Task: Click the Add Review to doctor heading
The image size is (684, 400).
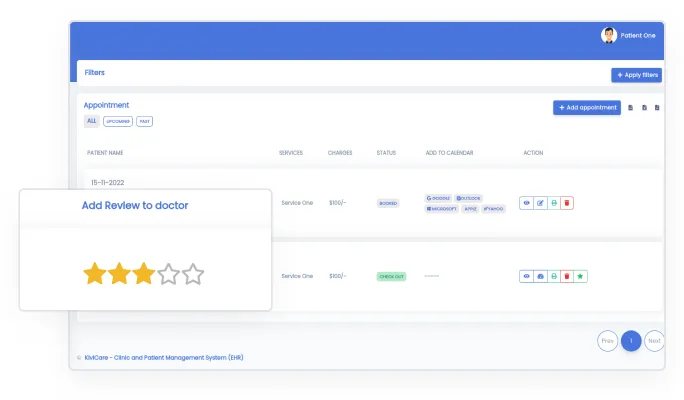Action: (x=135, y=205)
